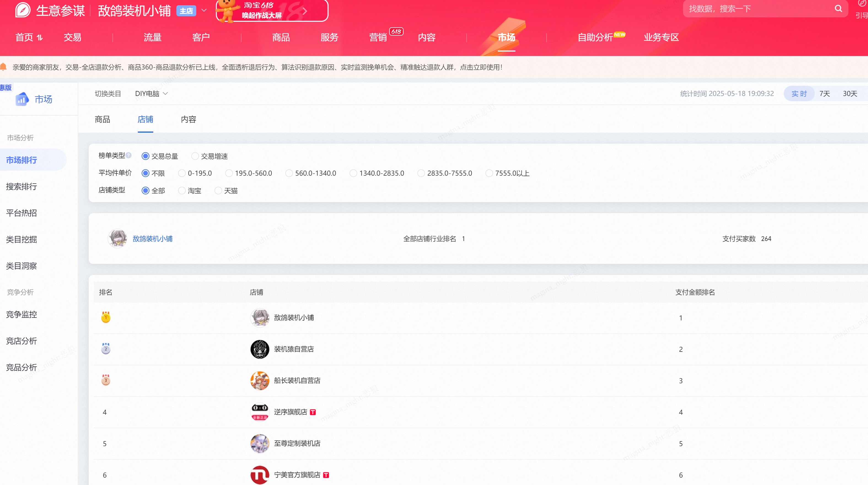The height and width of the screenshot is (485, 868).
Task: Select the 195.0-560.0 price range
Action: click(229, 173)
